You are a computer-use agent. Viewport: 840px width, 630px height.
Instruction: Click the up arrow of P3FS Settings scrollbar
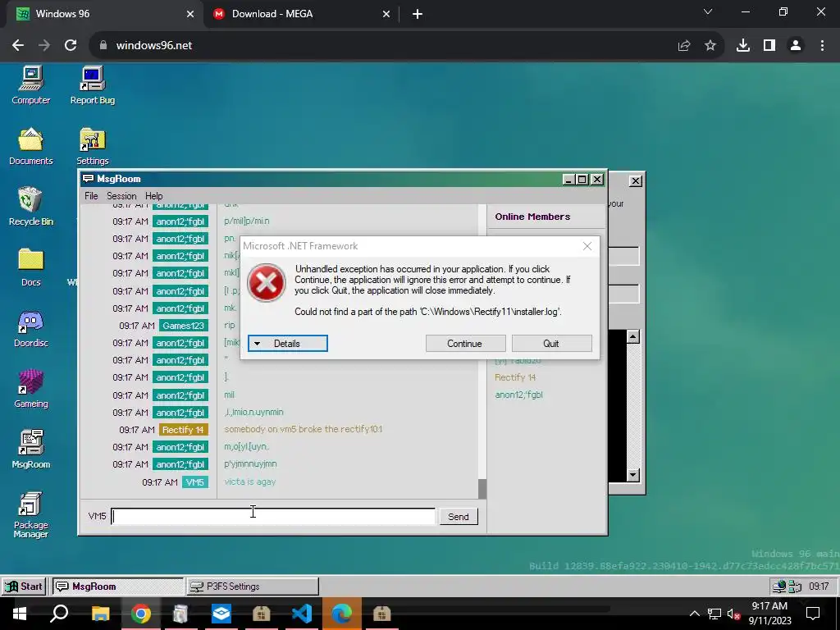pyautogui.click(x=632, y=336)
